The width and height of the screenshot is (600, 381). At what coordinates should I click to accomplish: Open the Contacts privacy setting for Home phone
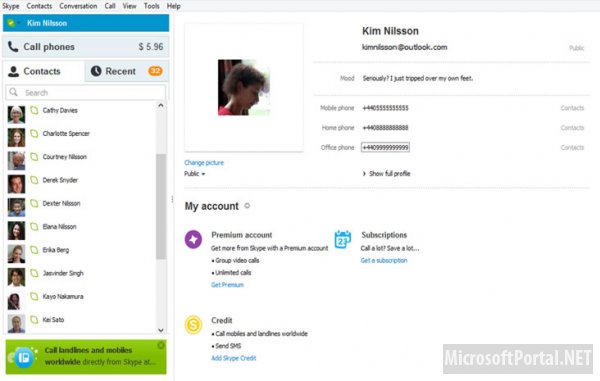(x=572, y=128)
